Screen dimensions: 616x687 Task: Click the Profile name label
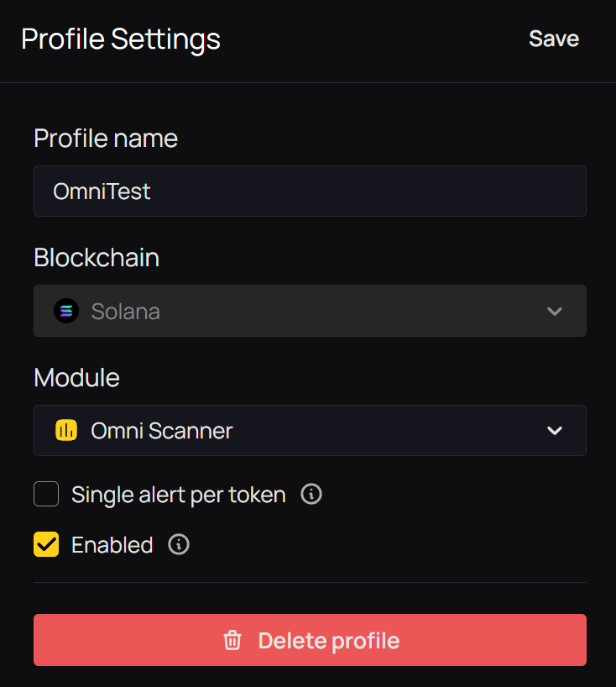point(106,139)
